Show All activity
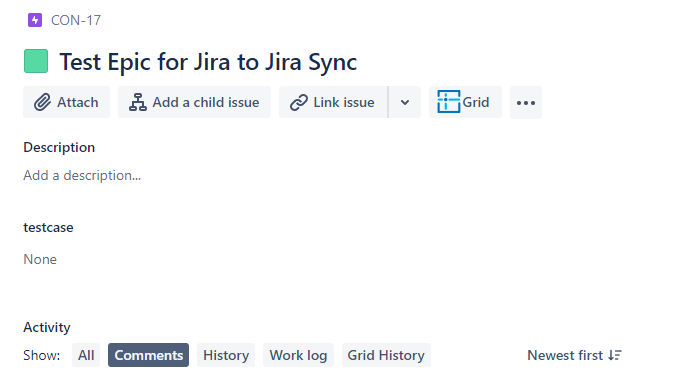 [86, 355]
